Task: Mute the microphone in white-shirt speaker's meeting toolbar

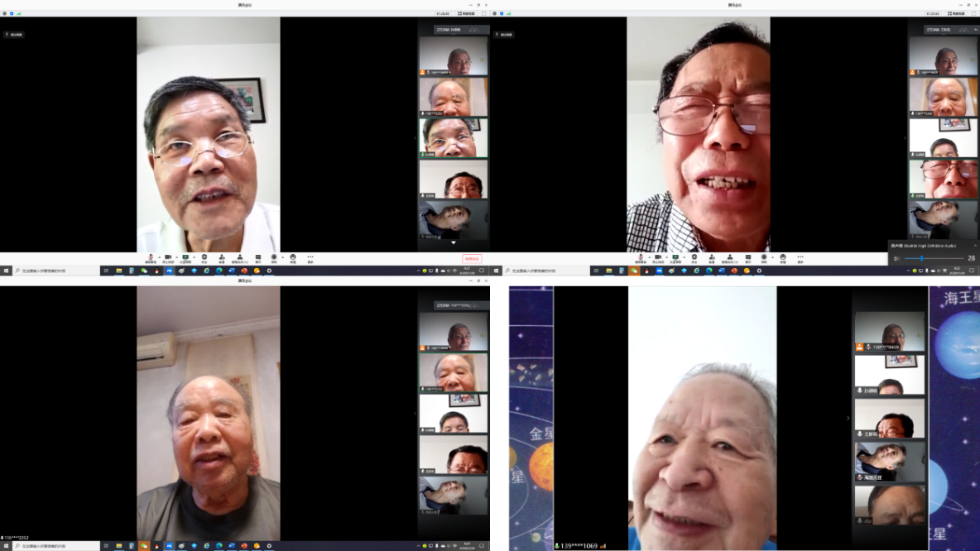Action: 150,258
